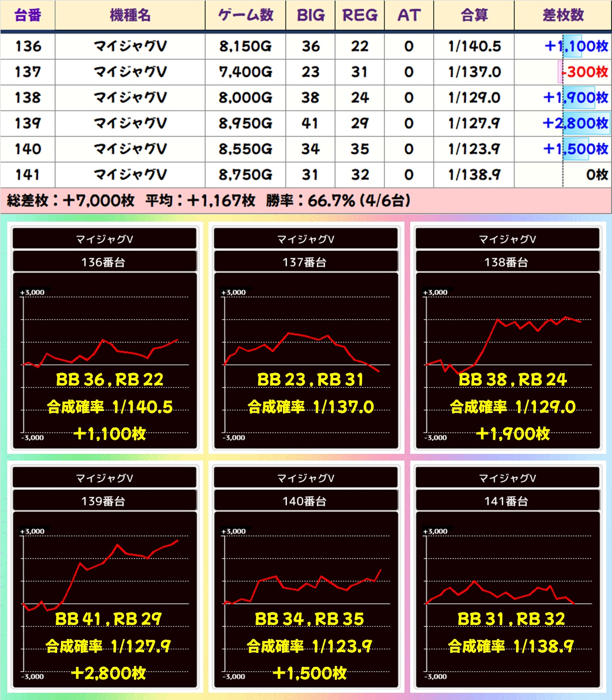
Task: Open the 137番台 slump graph
Action: tap(306, 361)
